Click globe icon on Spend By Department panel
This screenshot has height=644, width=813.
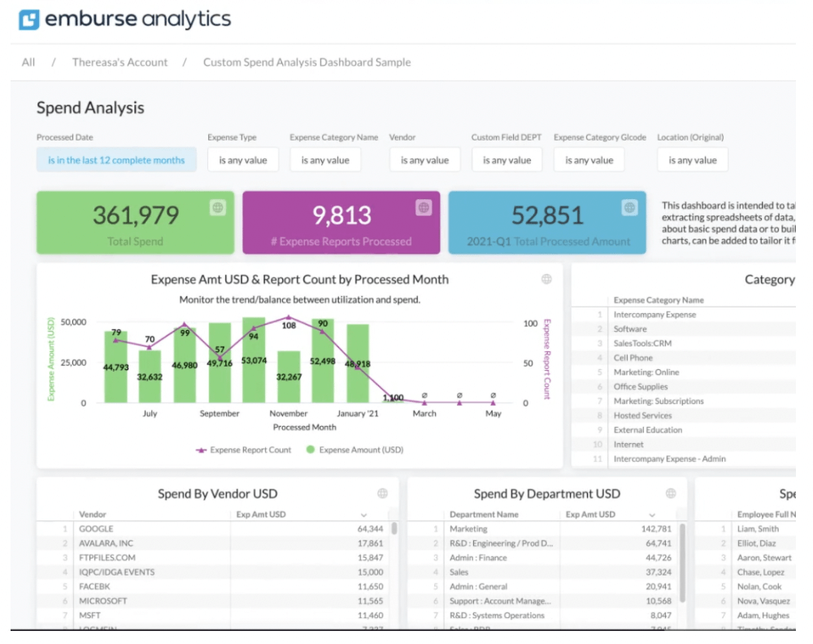(x=671, y=494)
